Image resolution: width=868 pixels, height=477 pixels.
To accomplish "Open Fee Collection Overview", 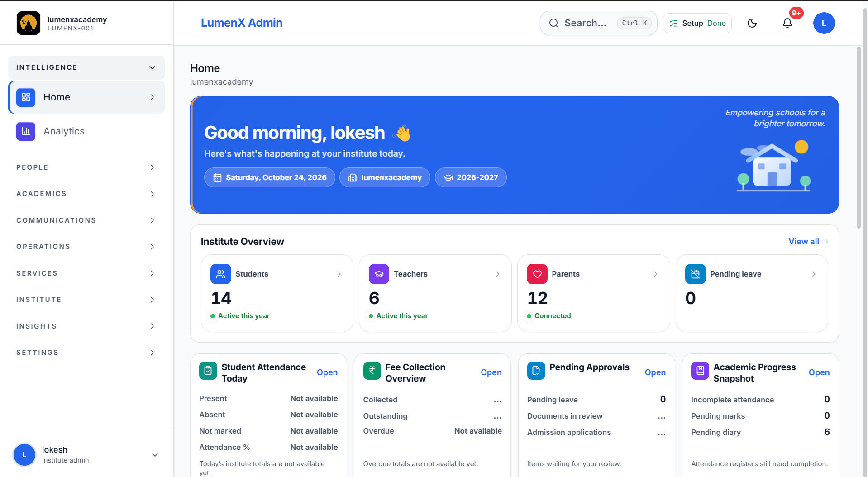I will click(x=491, y=372).
